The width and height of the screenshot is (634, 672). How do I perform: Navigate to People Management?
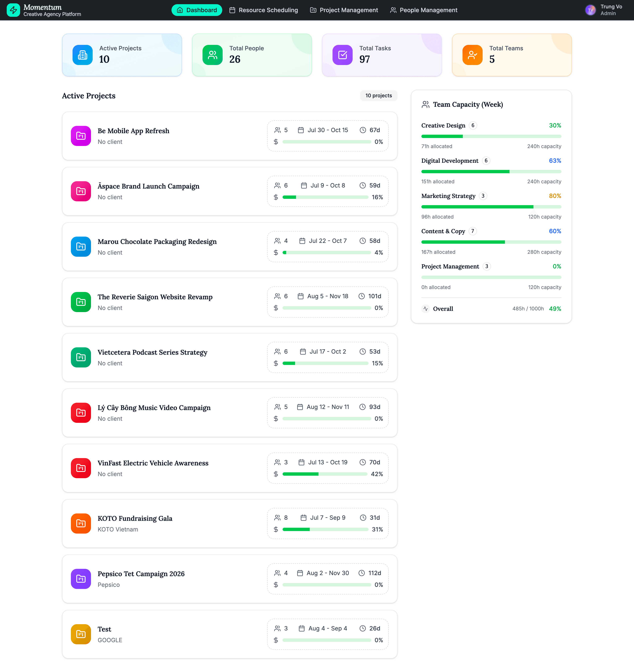tap(424, 10)
